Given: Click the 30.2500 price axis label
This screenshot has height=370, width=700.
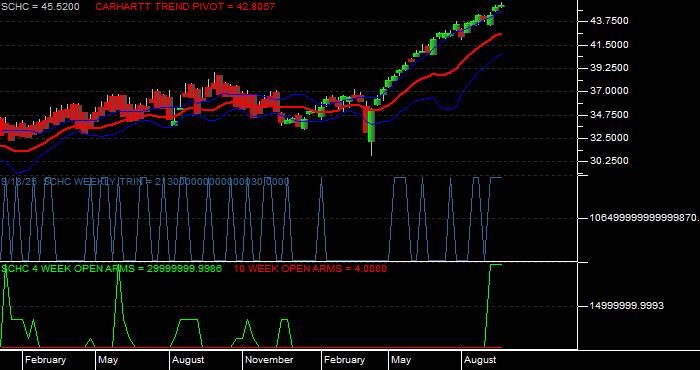Looking at the screenshot, I should (609, 161).
